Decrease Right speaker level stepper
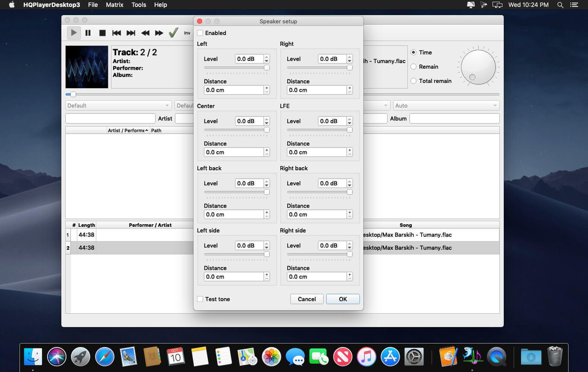The width and height of the screenshot is (588, 372). click(350, 61)
